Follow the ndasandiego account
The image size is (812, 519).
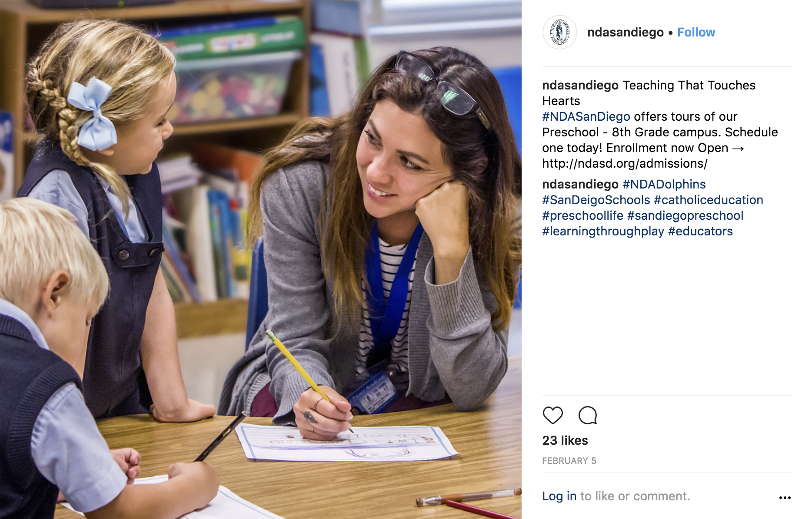click(x=696, y=32)
